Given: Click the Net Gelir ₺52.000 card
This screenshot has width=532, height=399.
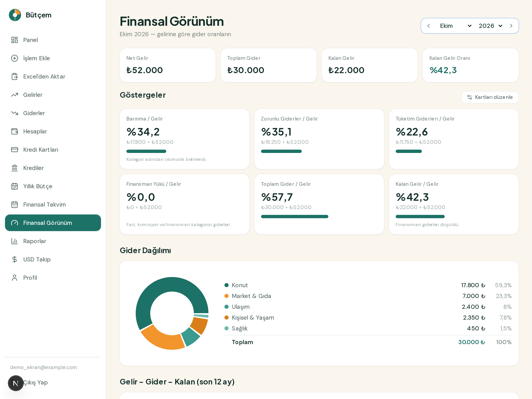Looking at the screenshot, I should [x=168, y=65].
